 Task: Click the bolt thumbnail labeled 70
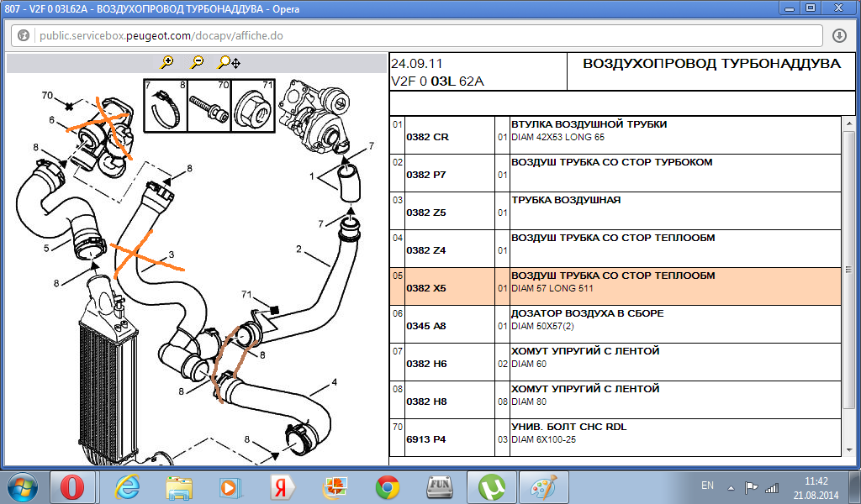[207, 108]
